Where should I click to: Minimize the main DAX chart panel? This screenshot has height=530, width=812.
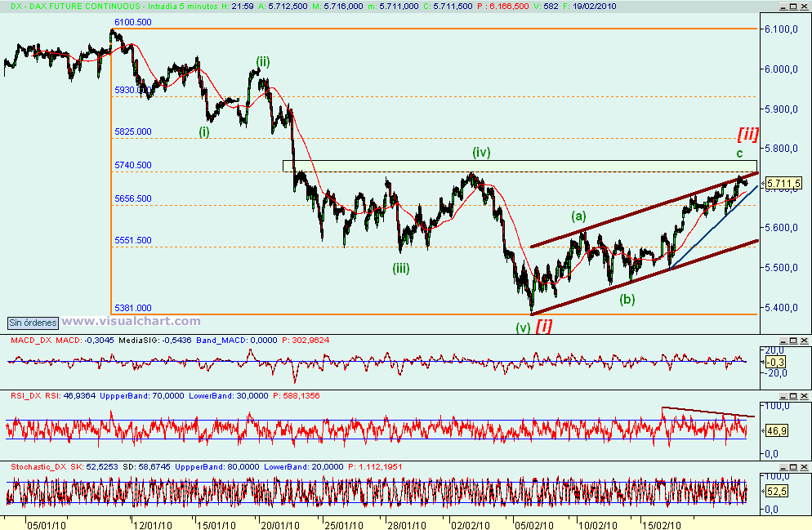[x=783, y=7]
